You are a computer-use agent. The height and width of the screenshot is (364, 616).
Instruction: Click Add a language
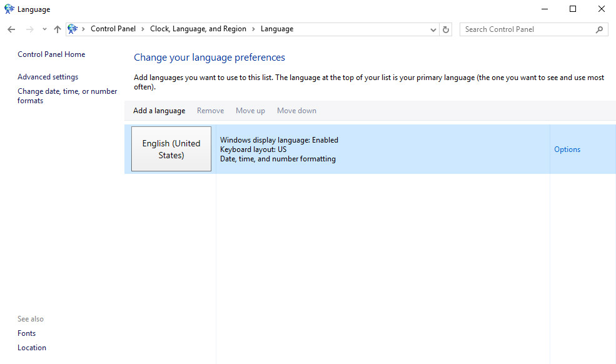click(158, 110)
